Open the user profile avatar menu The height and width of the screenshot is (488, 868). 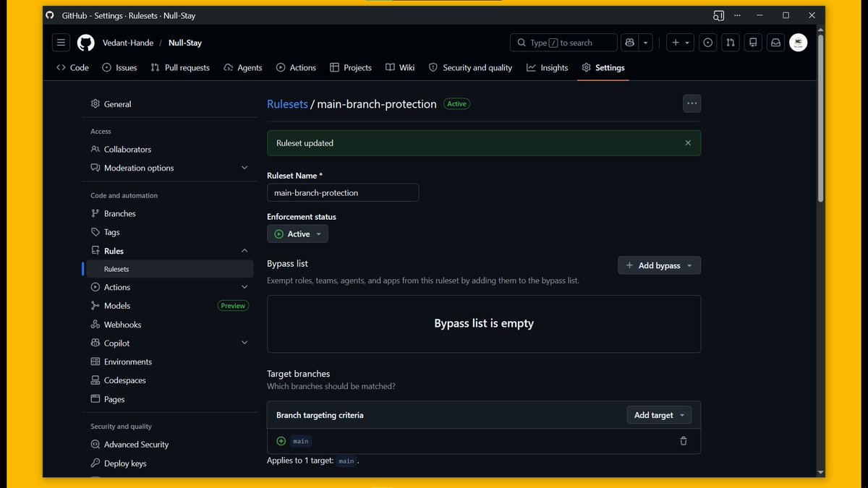coord(798,43)
